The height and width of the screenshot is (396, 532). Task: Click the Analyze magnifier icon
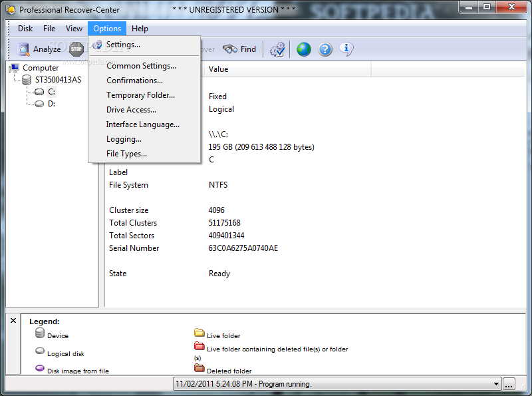click(x=23, y=50)
